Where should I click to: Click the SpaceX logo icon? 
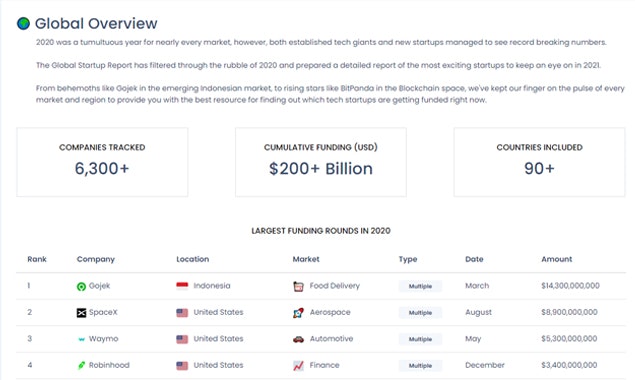[81, 313]
